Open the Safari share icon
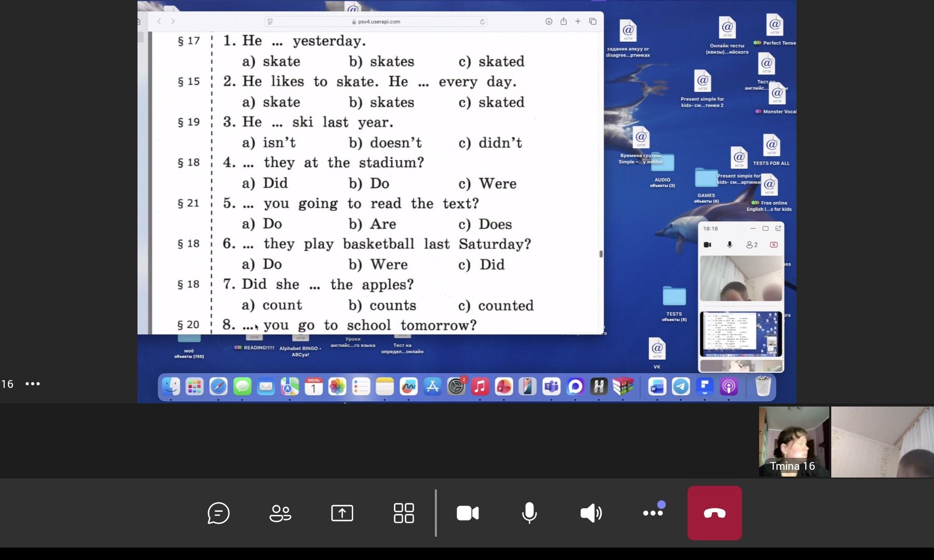This screenshot has width=934, height=560. coord(564,21)
